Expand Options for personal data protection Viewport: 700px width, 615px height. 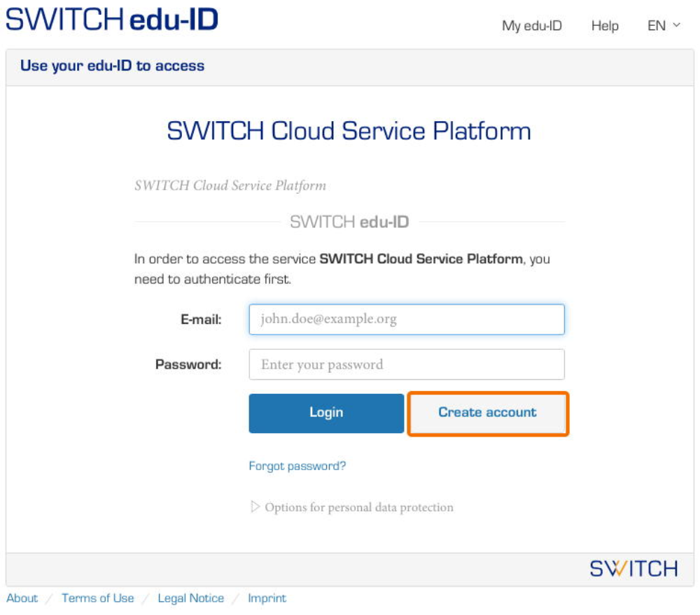click(x=352, y=507)
